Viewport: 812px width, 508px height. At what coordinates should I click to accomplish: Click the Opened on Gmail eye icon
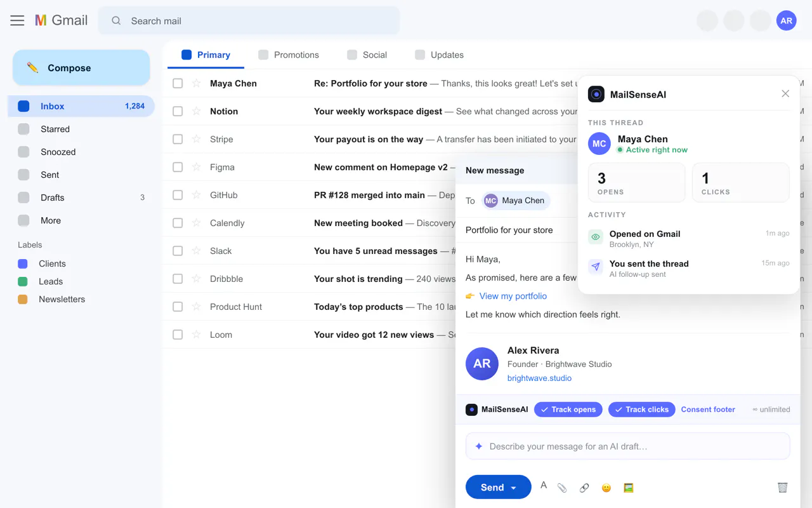click(596, 237)
